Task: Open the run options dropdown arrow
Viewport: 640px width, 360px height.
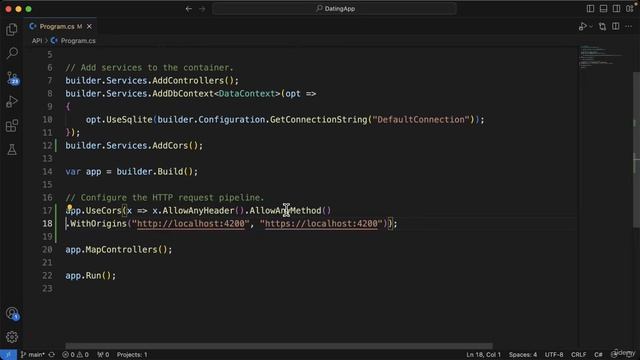Action: 591,27
